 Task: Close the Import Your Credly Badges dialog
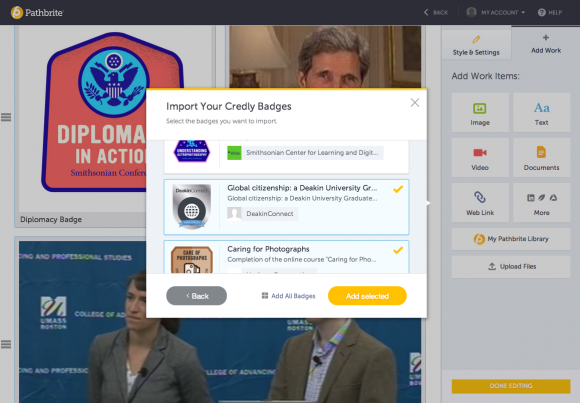415,103
